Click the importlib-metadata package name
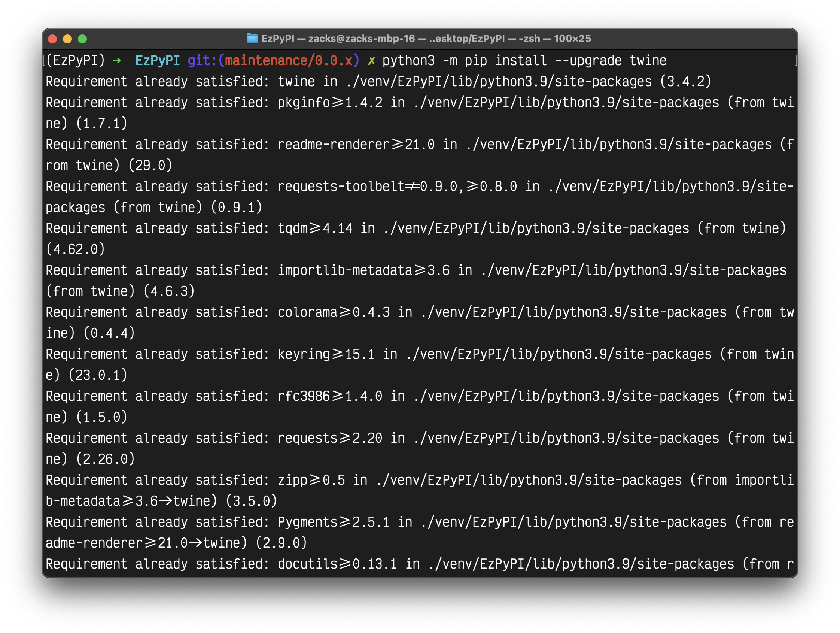The width and height of the screenshot is (840, 633). [345, 270]
